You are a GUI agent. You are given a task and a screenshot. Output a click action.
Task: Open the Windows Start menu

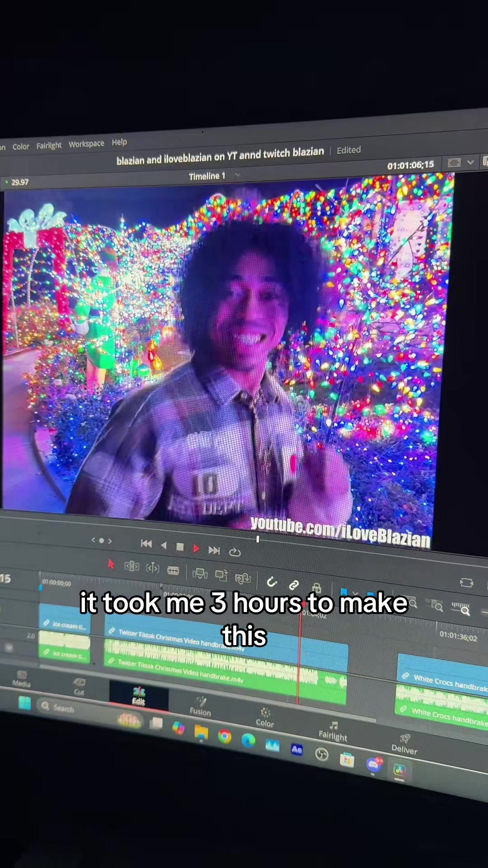tap(24, 703)
